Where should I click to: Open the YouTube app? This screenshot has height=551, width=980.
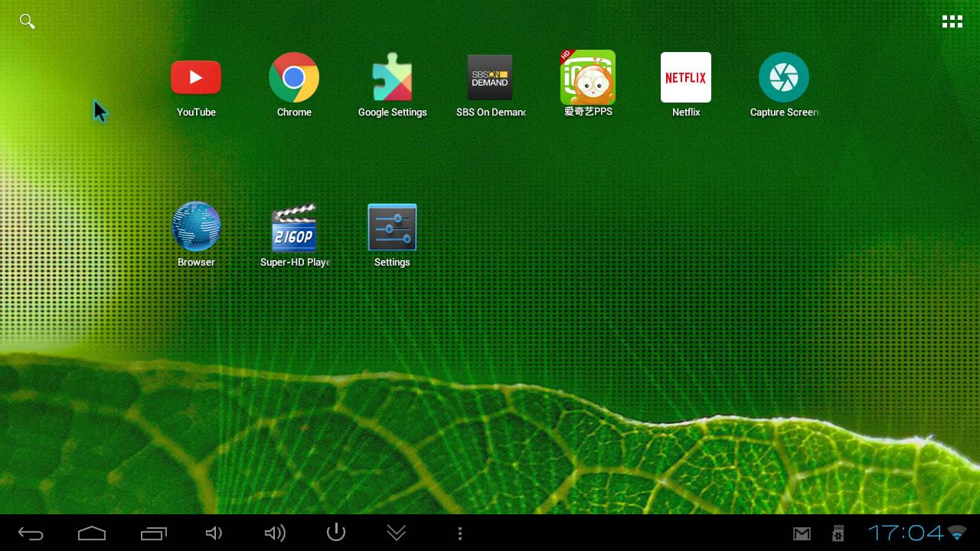tap(196, 77)
